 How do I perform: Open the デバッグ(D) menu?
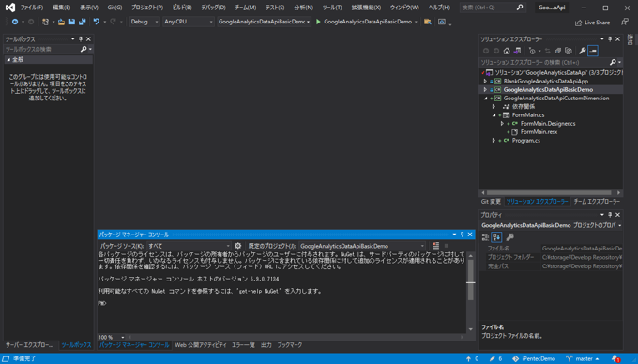[x=213, y=8]
